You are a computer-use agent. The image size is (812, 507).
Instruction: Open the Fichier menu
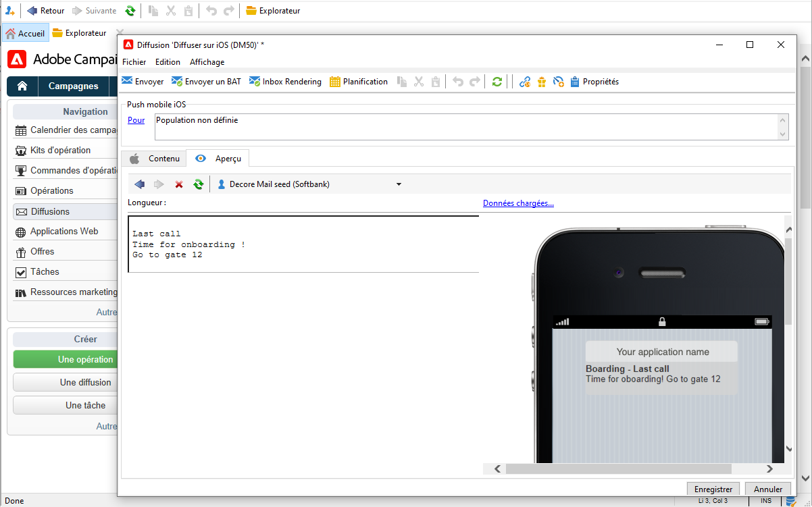[134, 62]
